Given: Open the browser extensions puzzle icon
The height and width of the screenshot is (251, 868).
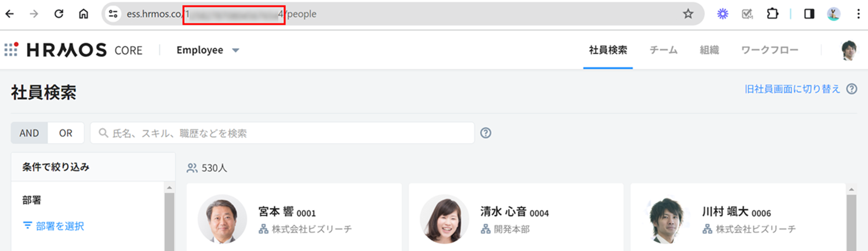Looking at the screenshot, I should (x=772, y=14).
